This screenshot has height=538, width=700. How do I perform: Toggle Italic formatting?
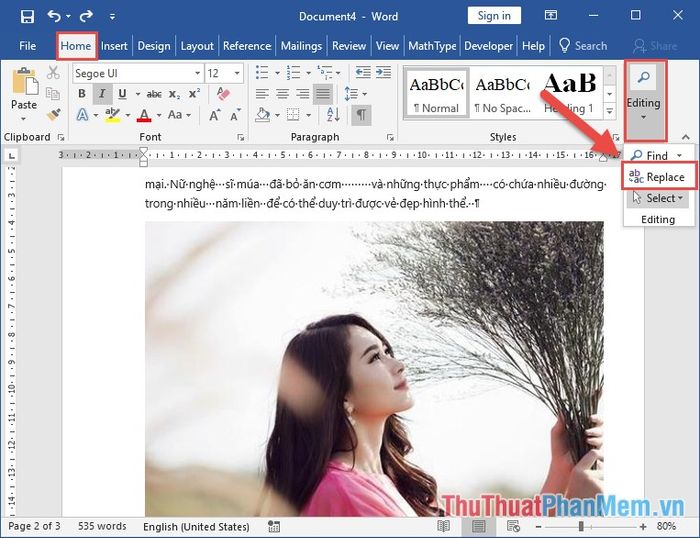point(101,94)
